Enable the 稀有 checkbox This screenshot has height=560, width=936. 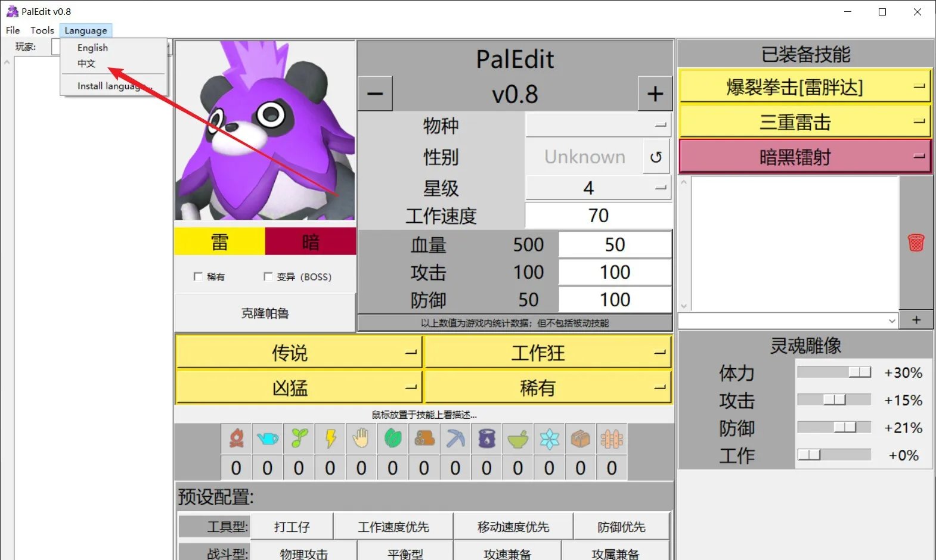coord(199,276)
